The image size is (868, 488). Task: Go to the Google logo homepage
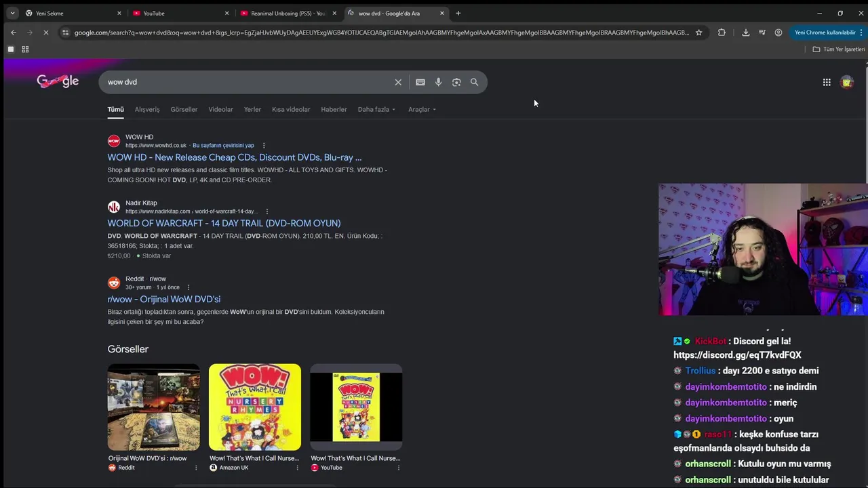58,81
